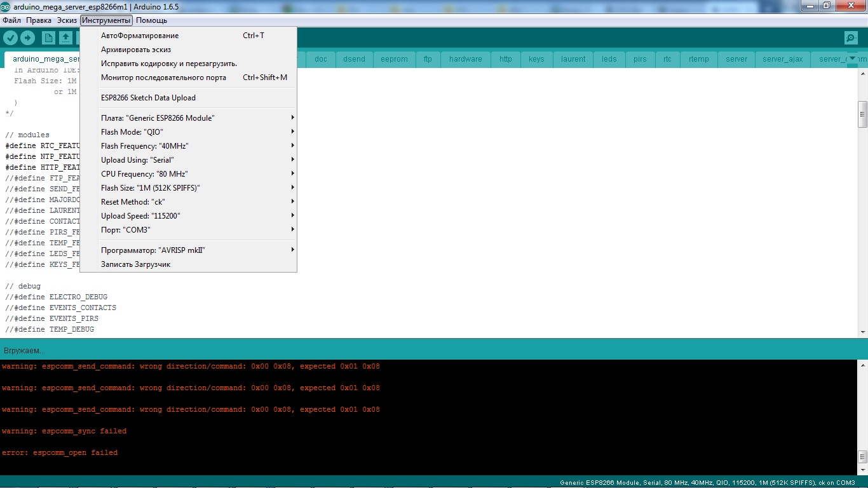
Task: Open the Помощь menu
Action: click(x=151, y=20)
